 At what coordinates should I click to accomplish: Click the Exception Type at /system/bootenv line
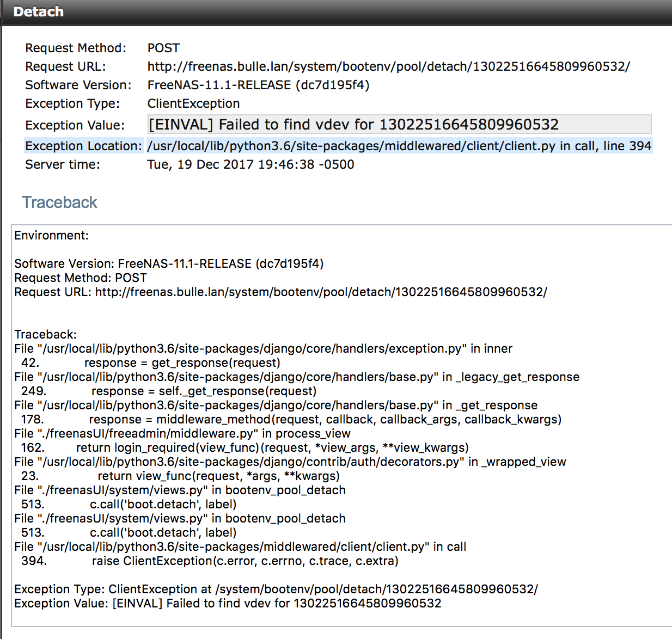click(x=276, y=589)
